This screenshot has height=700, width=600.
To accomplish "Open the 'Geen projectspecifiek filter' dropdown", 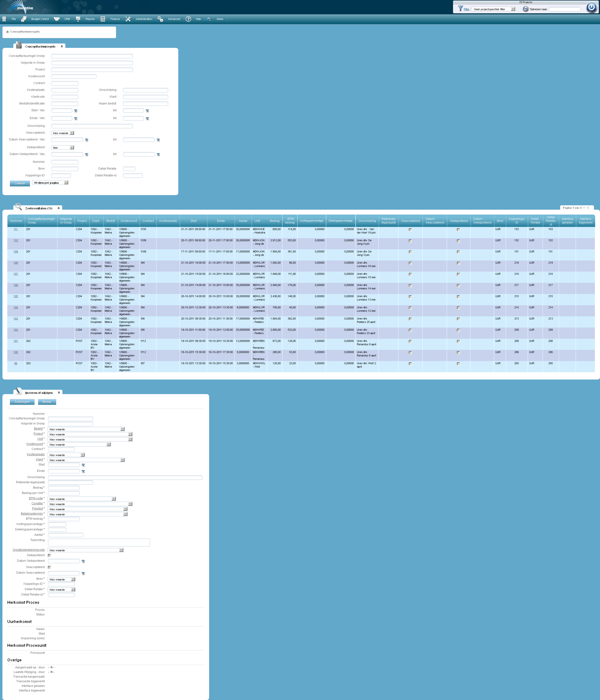I will [494, 9].
